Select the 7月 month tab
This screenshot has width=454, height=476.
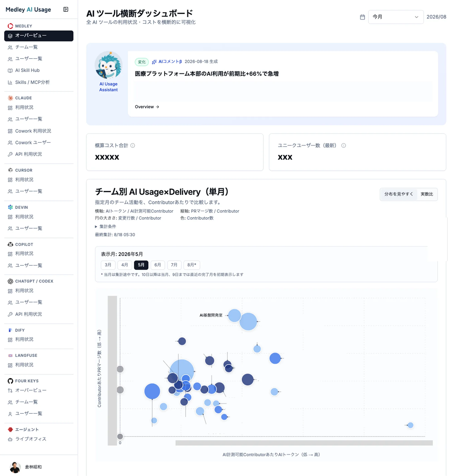pos(174,265)
